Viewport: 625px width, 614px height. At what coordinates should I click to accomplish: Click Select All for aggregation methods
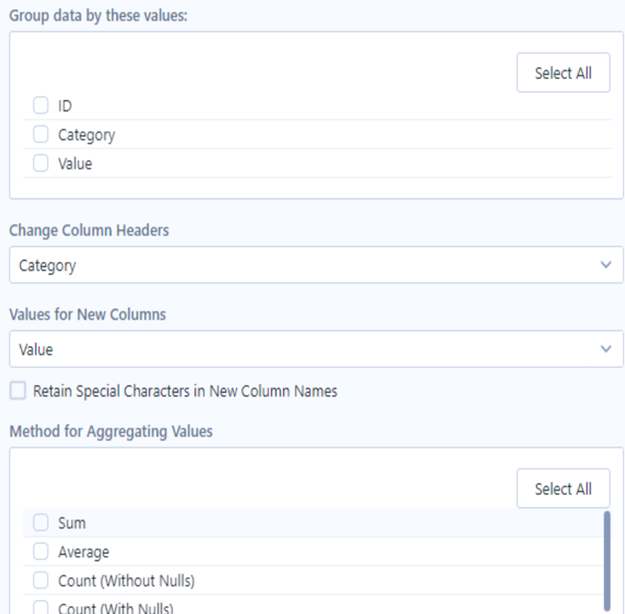563,488
